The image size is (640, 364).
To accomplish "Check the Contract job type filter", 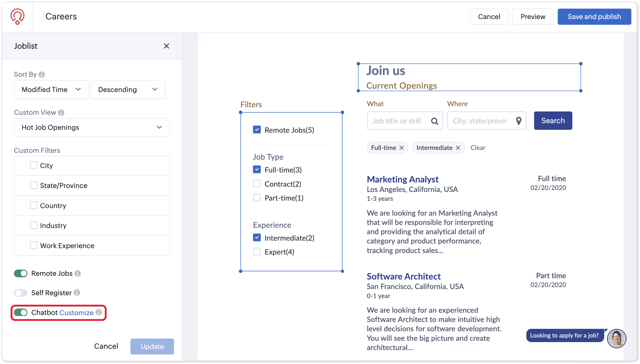I will [x=257, y=184].
